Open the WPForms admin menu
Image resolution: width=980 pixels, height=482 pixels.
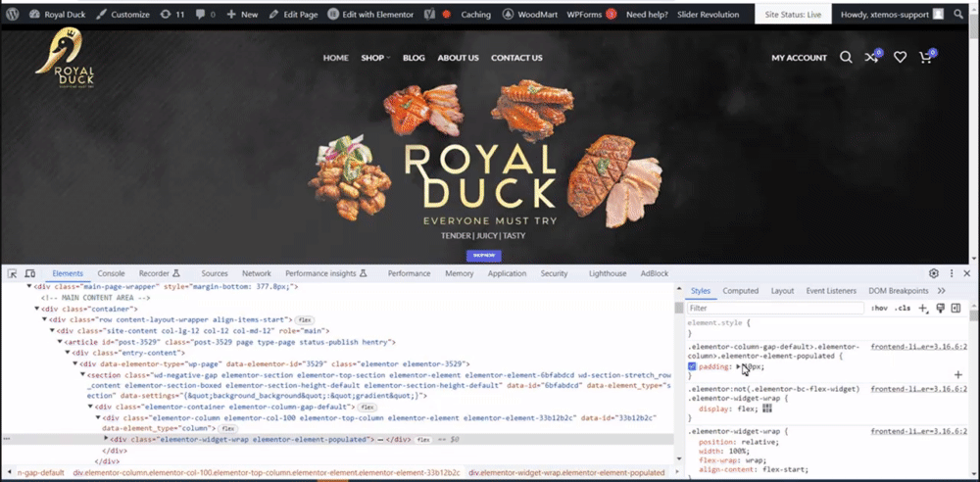pos(592,15)
